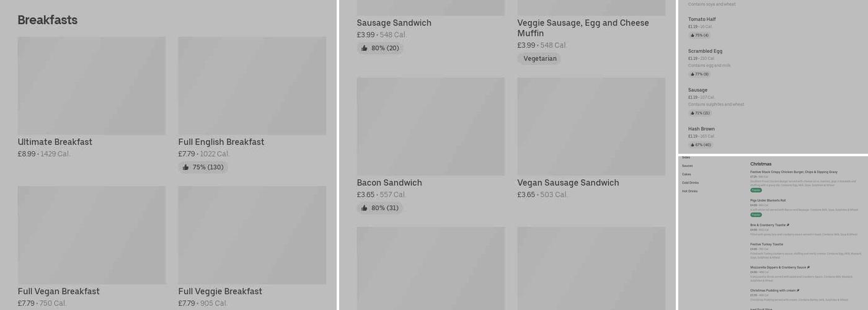Jump to Sauces menu category
Image resolution: width=868 pixels, height=310 pixels.
(687, 166)
